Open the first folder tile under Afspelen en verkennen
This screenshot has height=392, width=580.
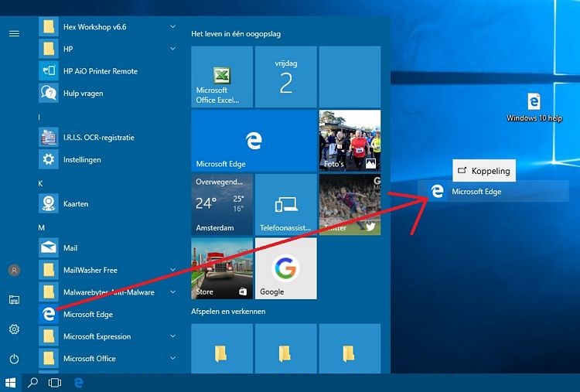(222, 349)
